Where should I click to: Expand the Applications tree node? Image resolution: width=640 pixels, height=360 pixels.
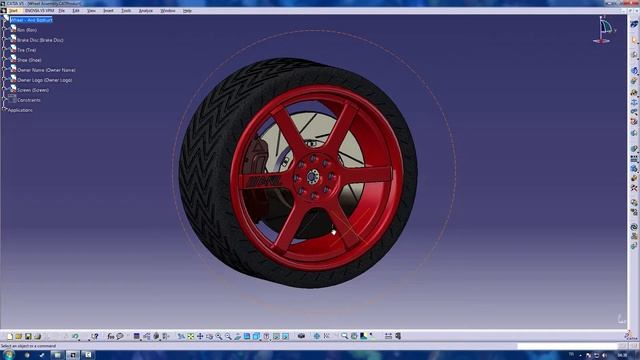pos(4,109)
